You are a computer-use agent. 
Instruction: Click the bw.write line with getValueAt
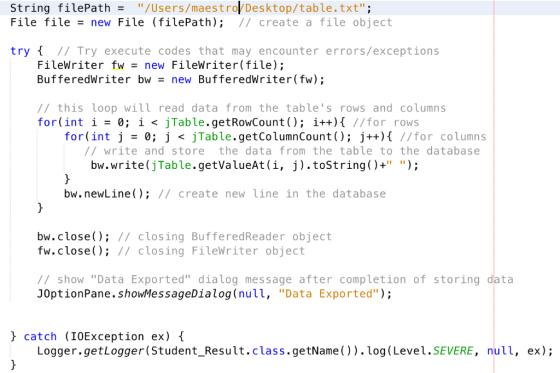click(x=255, y=165)
